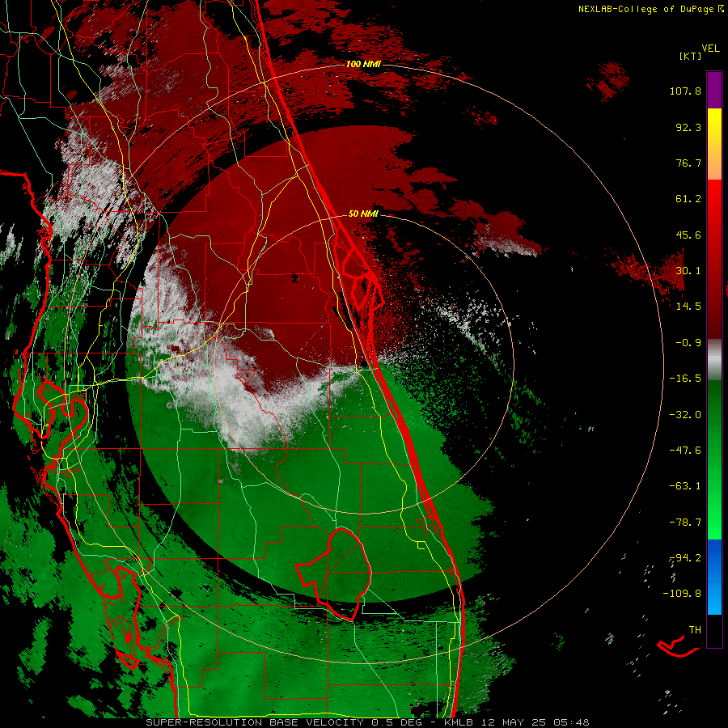Click the Super-Resolution Base Velocity caption
The width and height of the screenshot is (728, 728).
(x=368, y=722)
